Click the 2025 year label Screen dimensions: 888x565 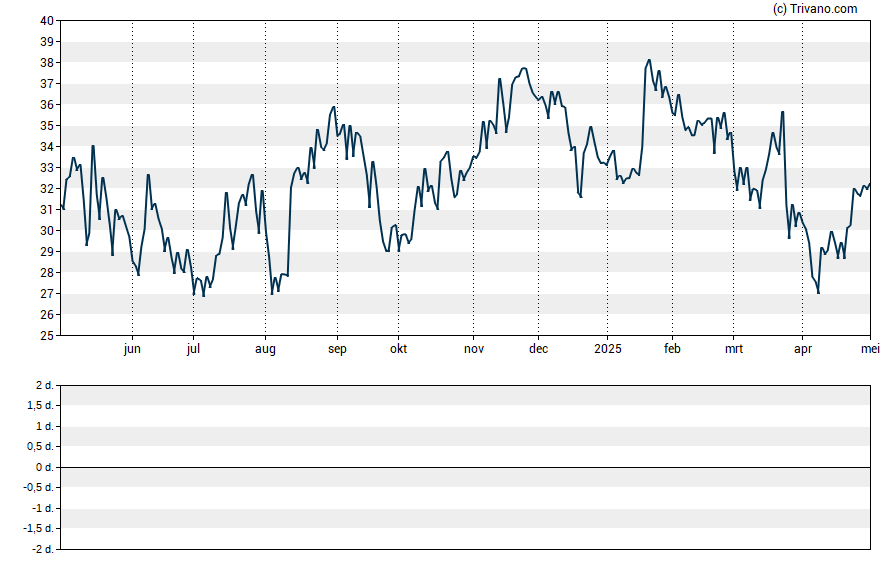coord(608,349)
